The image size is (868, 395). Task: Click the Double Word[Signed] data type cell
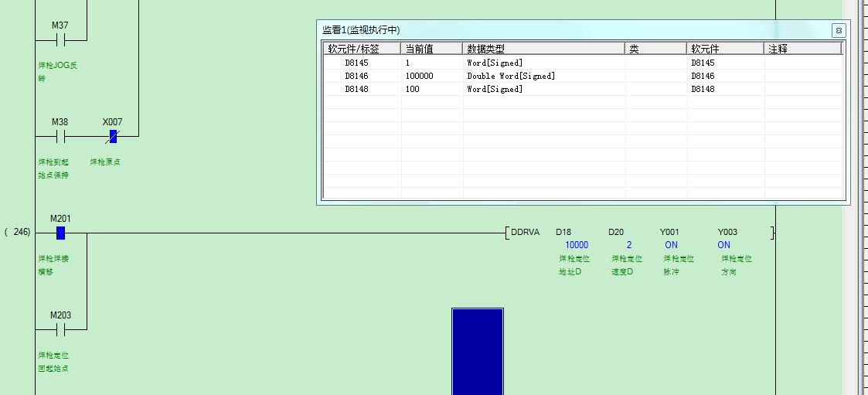[511, 76]
